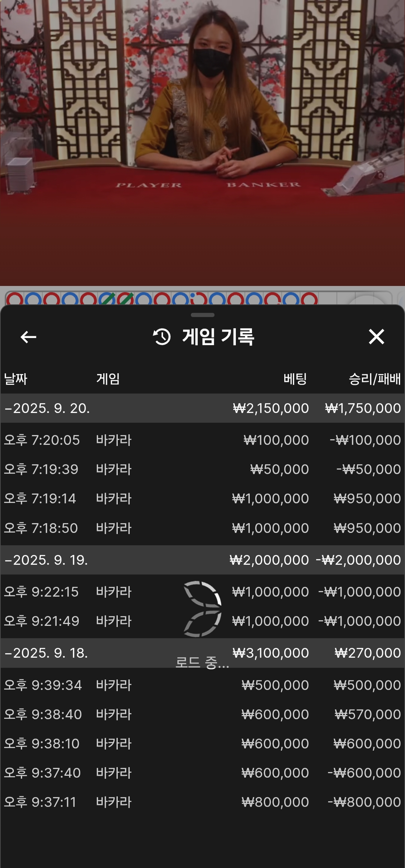The width and height of the screenshot is (405, 868).
Task: Close the game history panel
Action: tap(376, 337)
